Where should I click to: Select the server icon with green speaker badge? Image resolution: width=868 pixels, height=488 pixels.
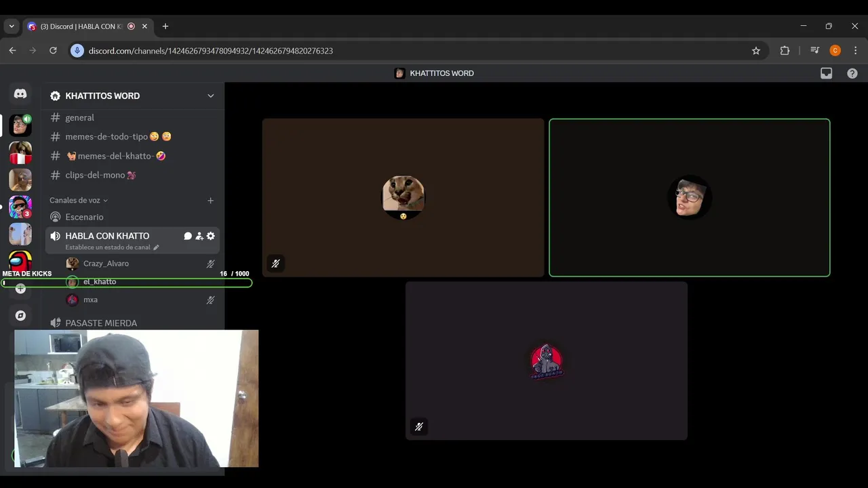point(20,125)
